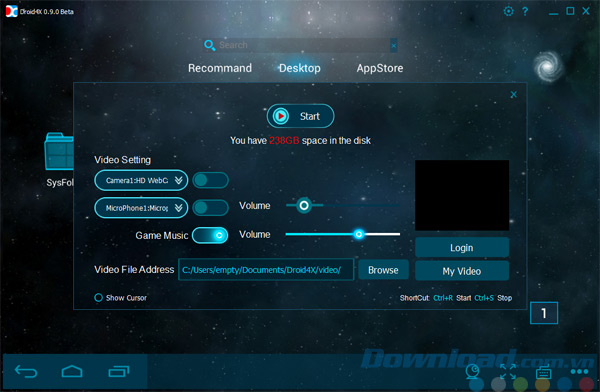
Task: Enable the Show Cursor option
Action: 98,297
